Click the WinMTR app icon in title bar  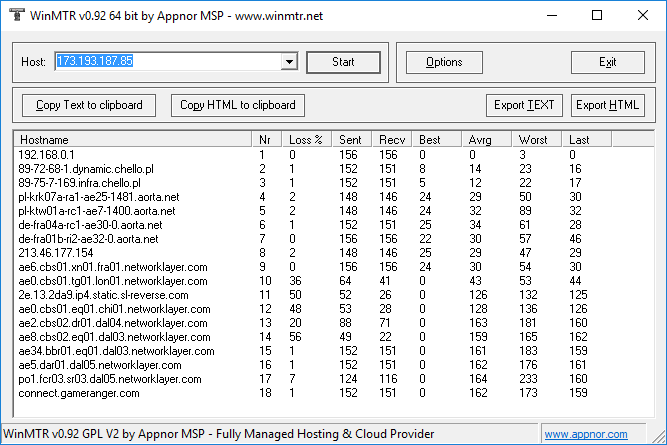[x=14, y=15]
